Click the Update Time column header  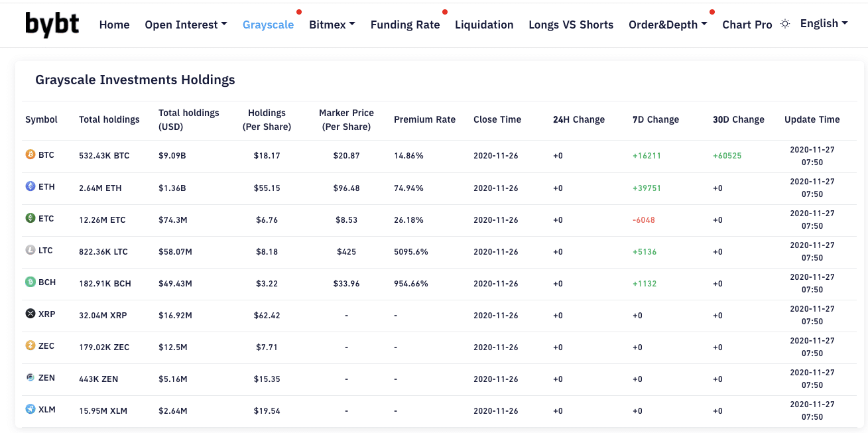click(x=812, y=119)
